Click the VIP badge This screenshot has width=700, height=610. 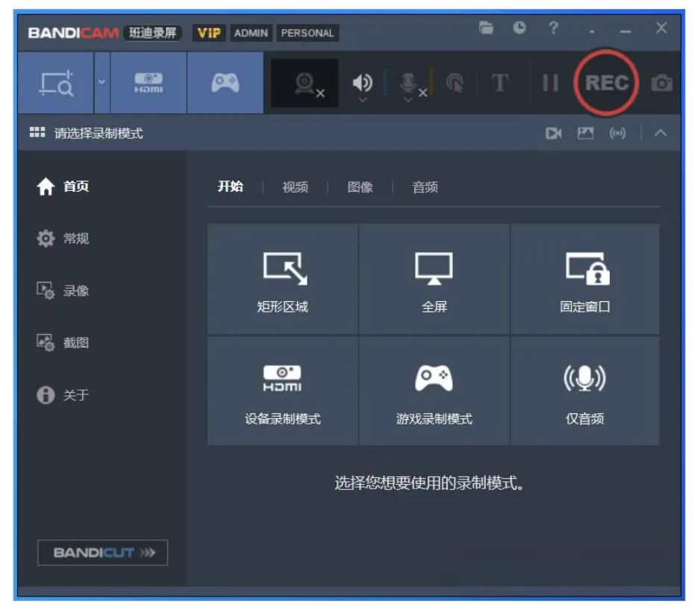209,33
